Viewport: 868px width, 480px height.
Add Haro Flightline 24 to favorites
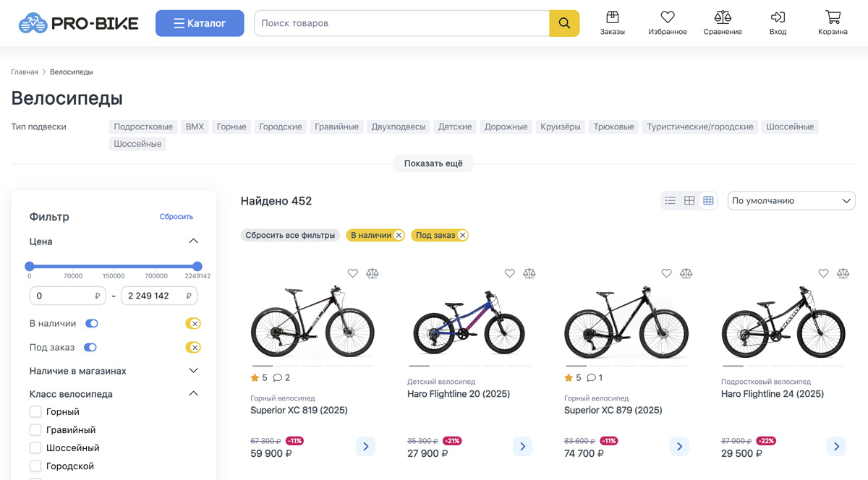(x=824, y=273)
